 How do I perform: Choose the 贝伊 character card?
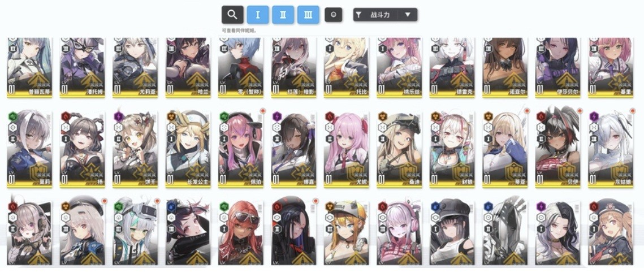557,149
